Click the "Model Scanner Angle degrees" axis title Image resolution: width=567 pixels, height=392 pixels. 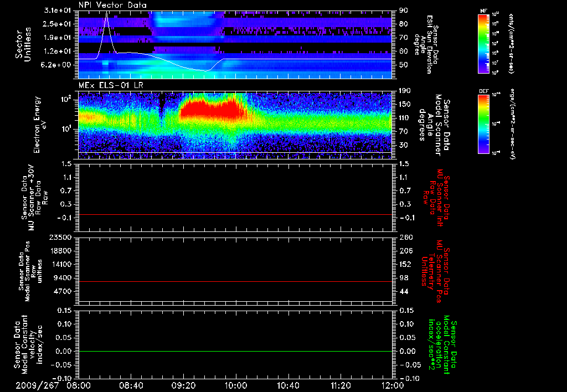[434, 125]
